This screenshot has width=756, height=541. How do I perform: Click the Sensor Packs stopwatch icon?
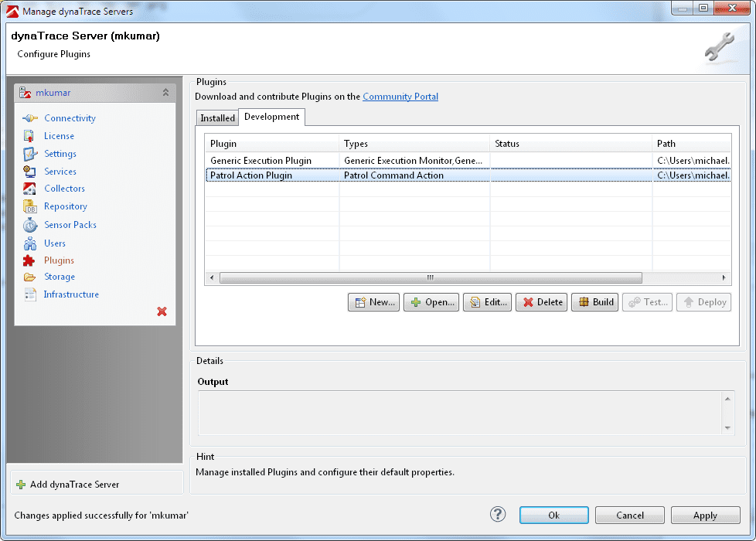(x=30, y=225)
